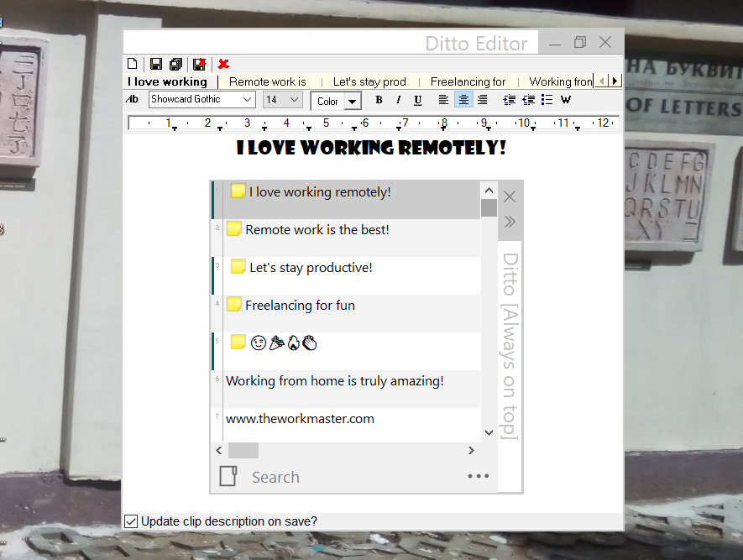
Task: Click the Save icon in toolbar
Action: 156,64
